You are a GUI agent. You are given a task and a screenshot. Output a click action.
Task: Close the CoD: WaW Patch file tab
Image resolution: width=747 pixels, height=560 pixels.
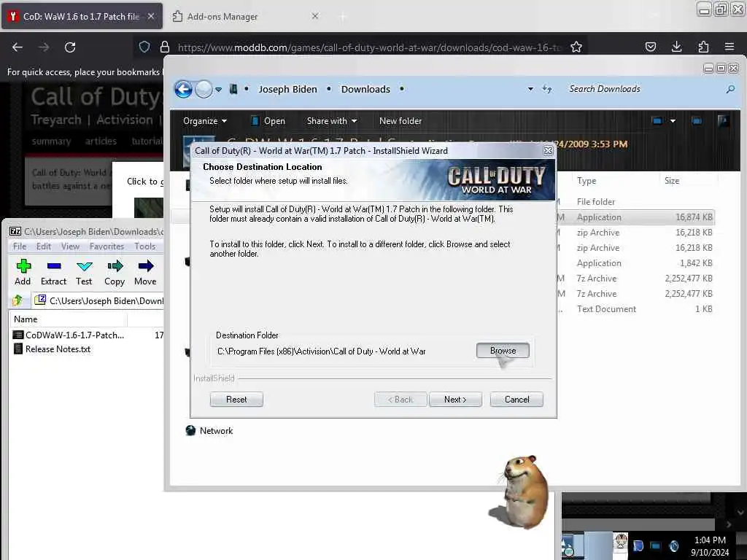[151, 16]
